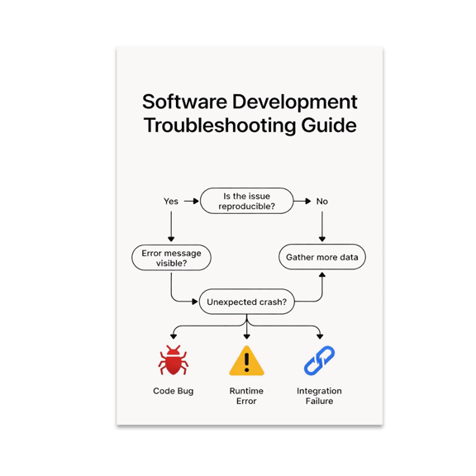Click the 'Integration Failure' caption text
Screen dimensions: 476x476
[x=319, y=396]
